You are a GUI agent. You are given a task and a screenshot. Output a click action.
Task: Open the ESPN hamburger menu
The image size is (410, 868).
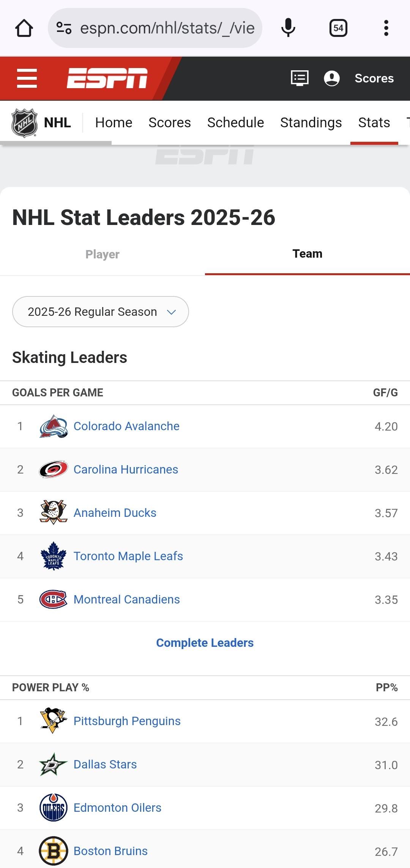pos(27,79)
